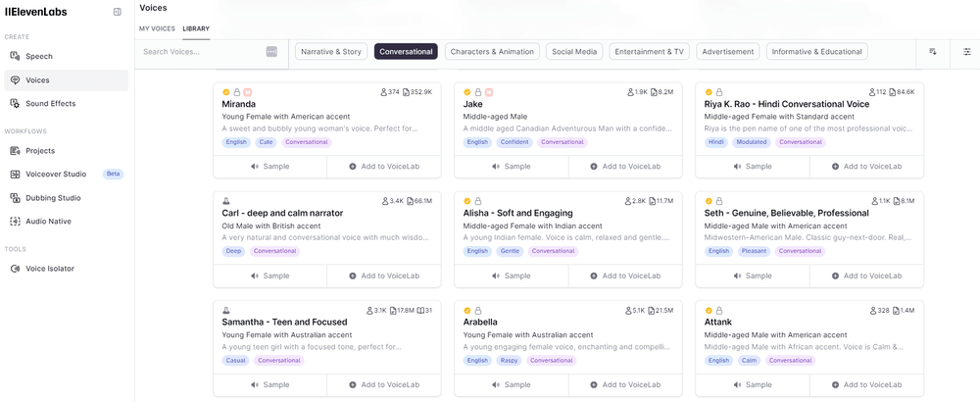Add Miranda to VoiceLab

(384, 167)
